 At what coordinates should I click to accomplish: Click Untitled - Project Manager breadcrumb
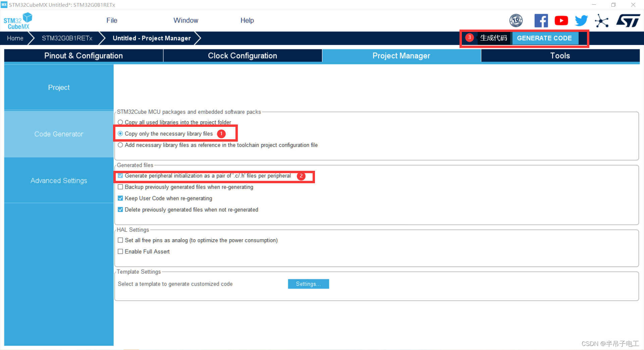(x=152, y=38)
